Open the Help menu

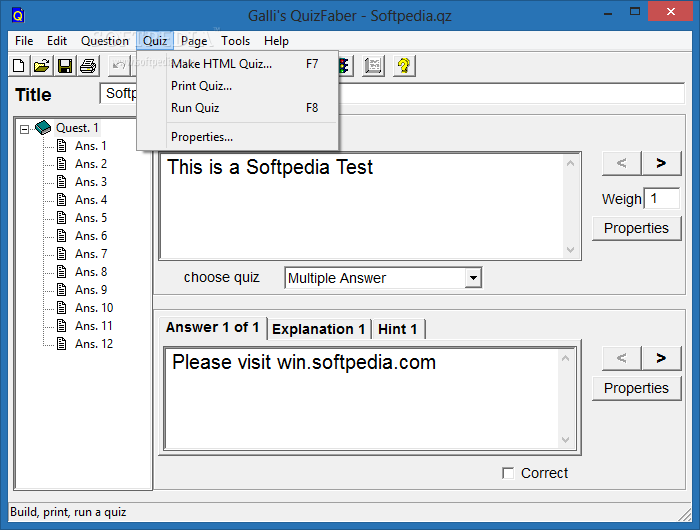(276, 41)
